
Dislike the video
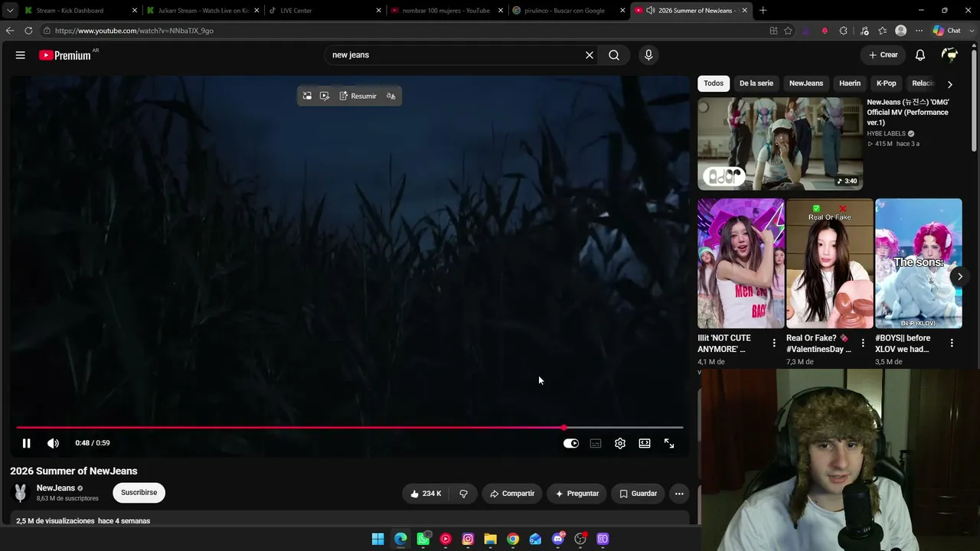click(463, 494)
